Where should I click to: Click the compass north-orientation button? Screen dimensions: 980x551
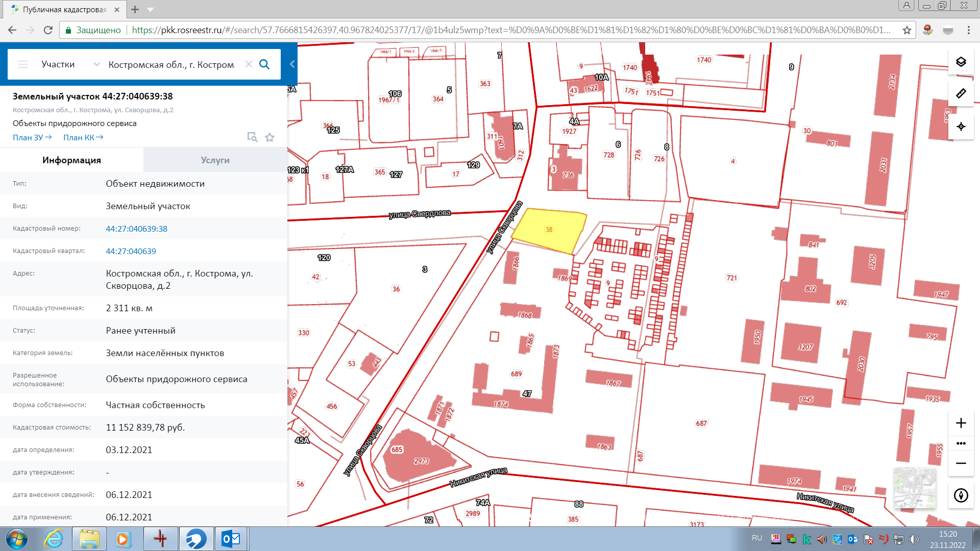[x=961, y=495]
